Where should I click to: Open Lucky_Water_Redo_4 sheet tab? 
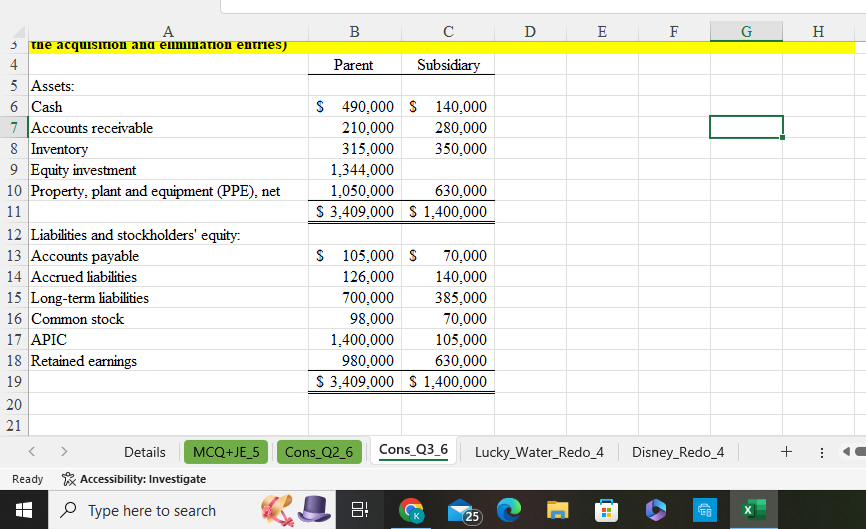(539, 452)
